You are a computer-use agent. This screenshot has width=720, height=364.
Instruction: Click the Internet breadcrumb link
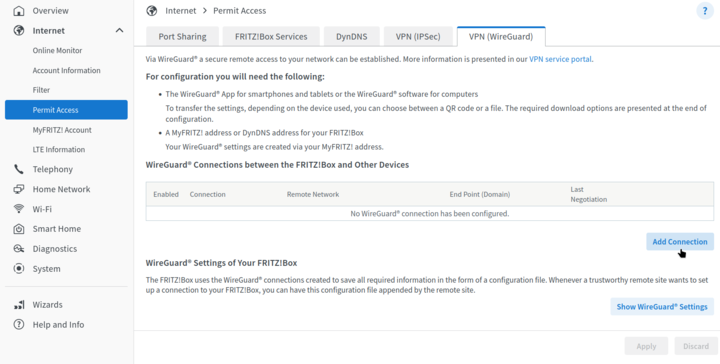tap(180, 11)
